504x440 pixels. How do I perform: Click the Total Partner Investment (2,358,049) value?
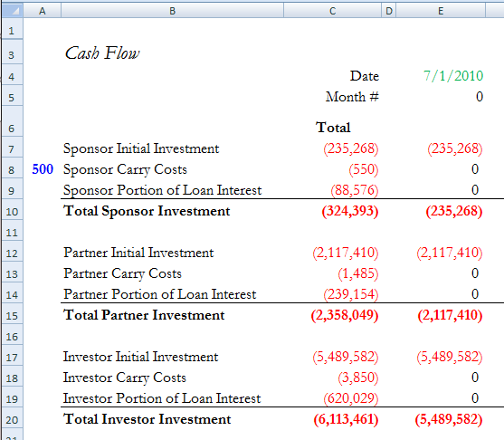345,315
